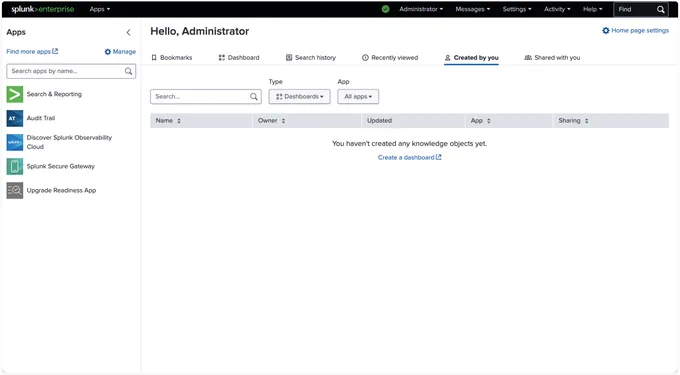Screen dimensions: 680x375
Task: Click the Manage apps link
Action: click(120, 52)
